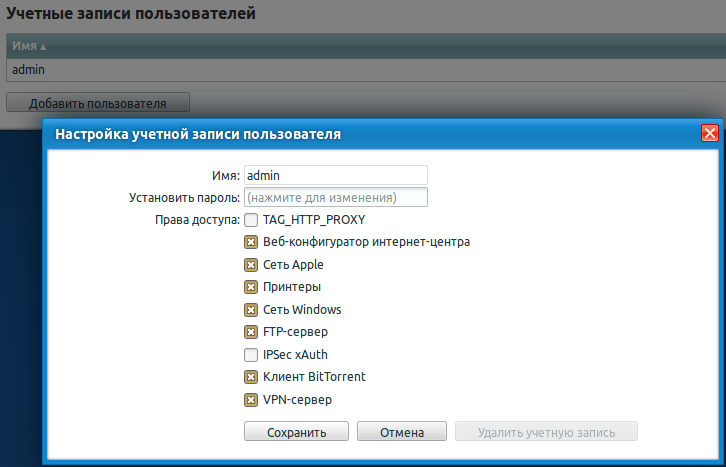This screenshot has height=467, width=726.
Task: Enable the IPSec xAuth checkbox
Action: (252, 354)
